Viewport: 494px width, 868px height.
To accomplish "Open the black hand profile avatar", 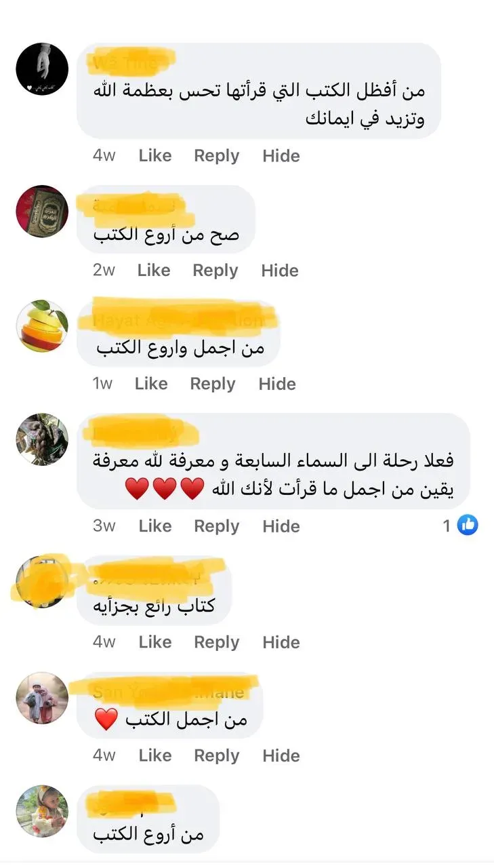I will [x=42, y=69].
